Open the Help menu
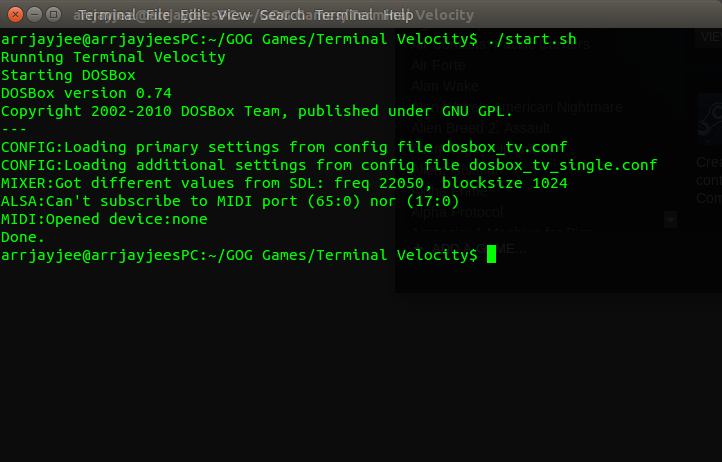Screen dimensions: 722x462 pos(398,15)
